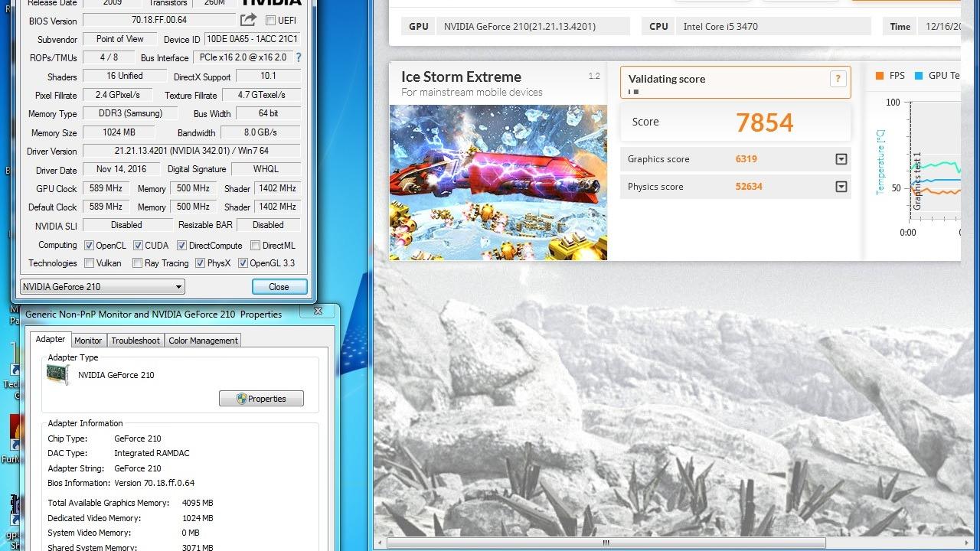This screenshot has width=980, height=551.
Task: Expand the Physics score details
Action: (x=841, y=187)
